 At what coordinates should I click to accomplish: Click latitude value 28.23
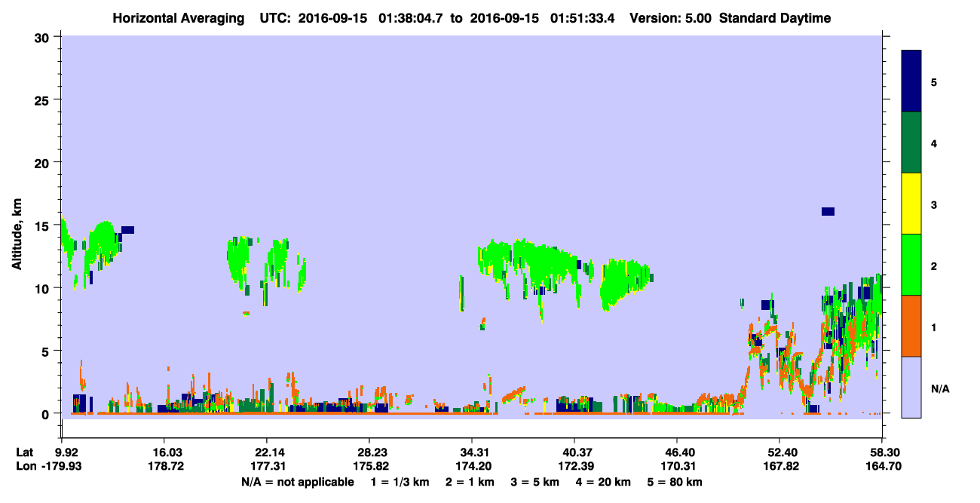point(369,452)
